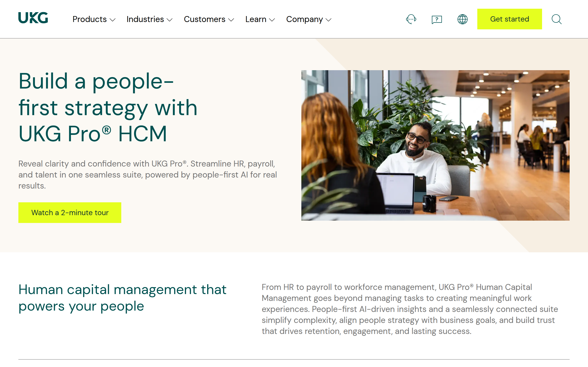Viewport: 588px width, 367px height.
Task: Click the Human capital management heading
Action: pyautogui.click(x=122, y=297)
